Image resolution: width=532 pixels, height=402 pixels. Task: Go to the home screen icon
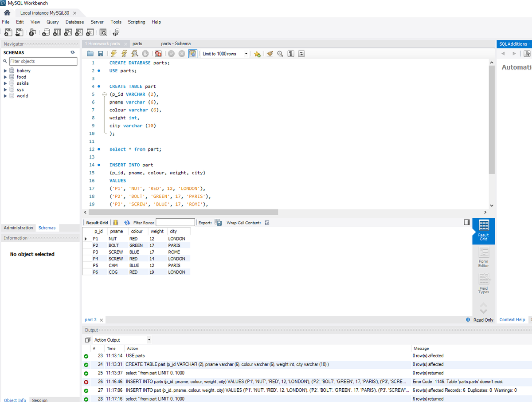tap(7, 12)
